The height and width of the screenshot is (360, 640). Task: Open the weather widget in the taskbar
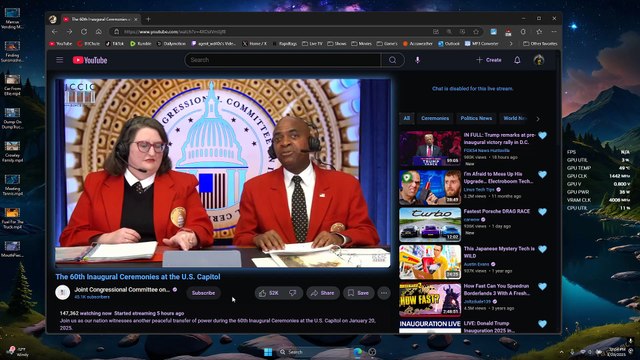18,351
